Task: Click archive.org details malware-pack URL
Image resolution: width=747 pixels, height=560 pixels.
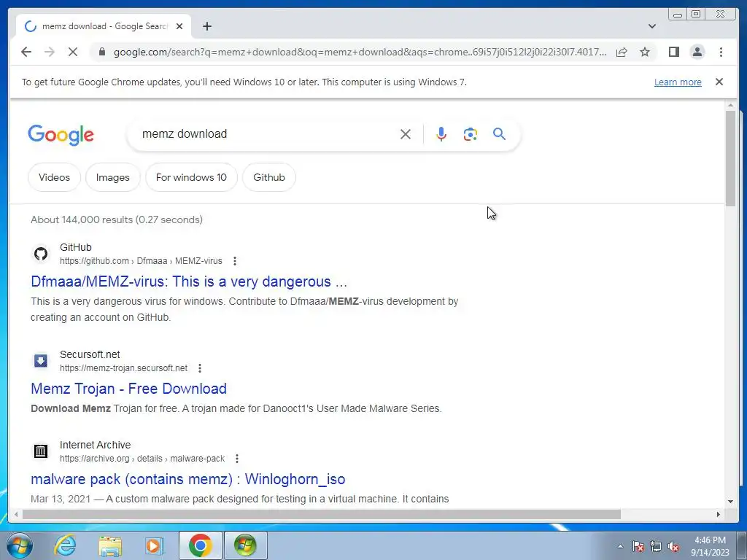Action: [x=142, y=459]
